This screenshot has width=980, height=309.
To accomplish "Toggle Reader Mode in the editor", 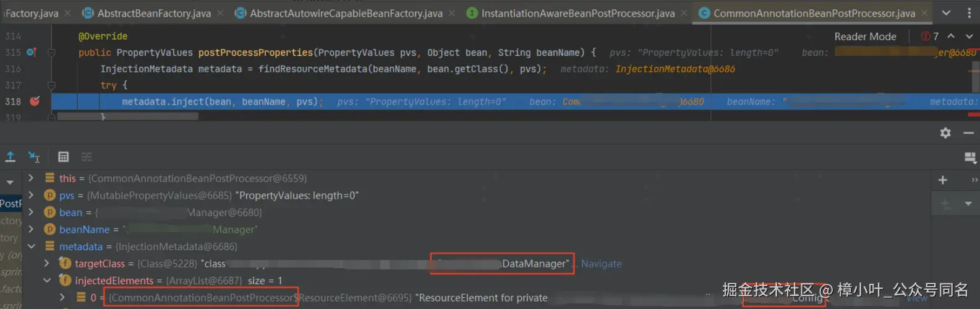I will (x=865, y=37).
